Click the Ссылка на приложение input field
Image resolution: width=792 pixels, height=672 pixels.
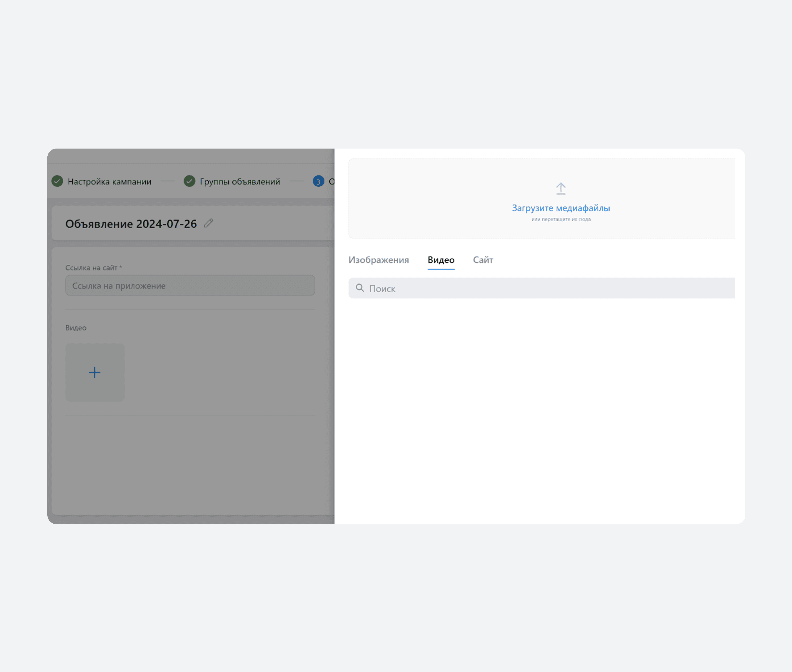[190, 286]
